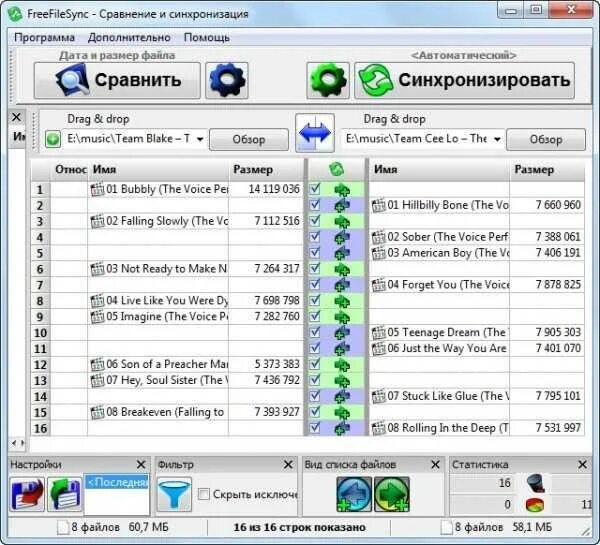Click size value 14 119 036

pos(274,189)
